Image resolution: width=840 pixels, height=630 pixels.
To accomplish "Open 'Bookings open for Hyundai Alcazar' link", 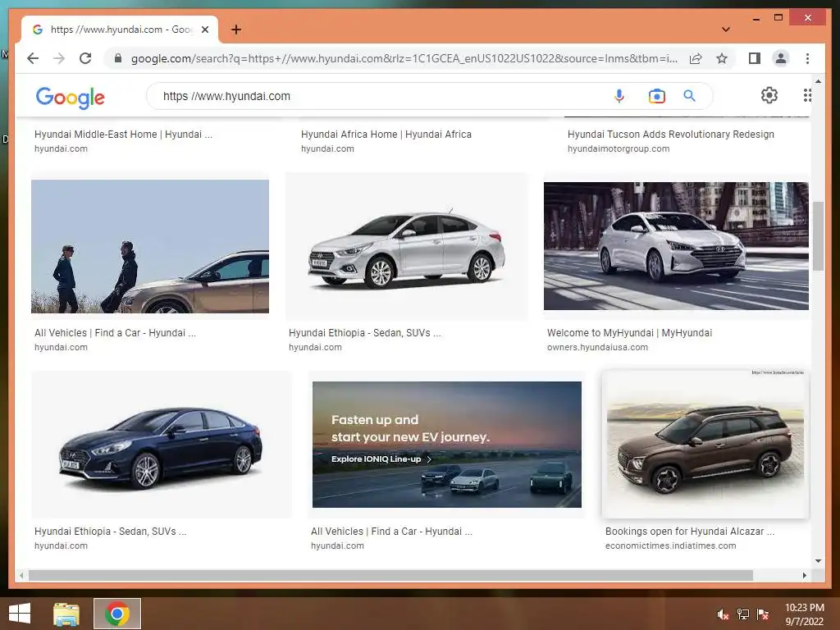I will 690,532.
